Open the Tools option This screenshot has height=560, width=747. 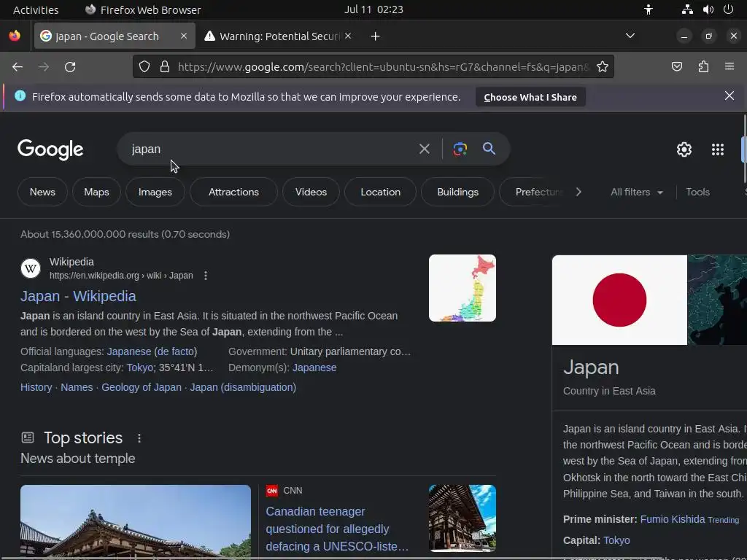[697, 192]
